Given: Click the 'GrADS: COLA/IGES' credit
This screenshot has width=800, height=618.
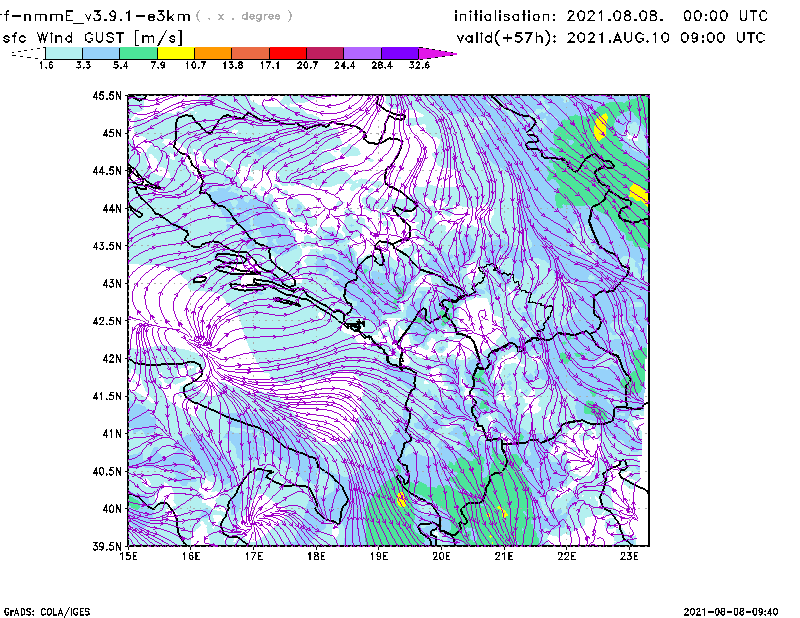Looking at the screenshot, I should click(x=47, y=612).
